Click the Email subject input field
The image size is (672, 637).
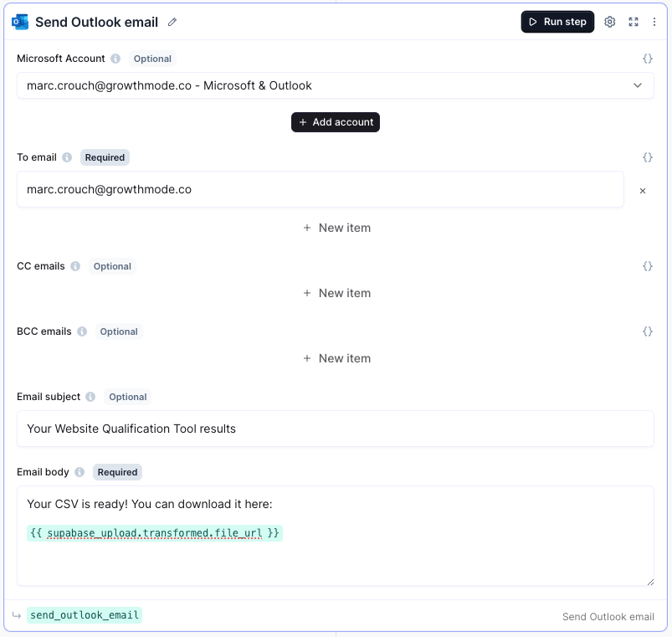[335, 429]
